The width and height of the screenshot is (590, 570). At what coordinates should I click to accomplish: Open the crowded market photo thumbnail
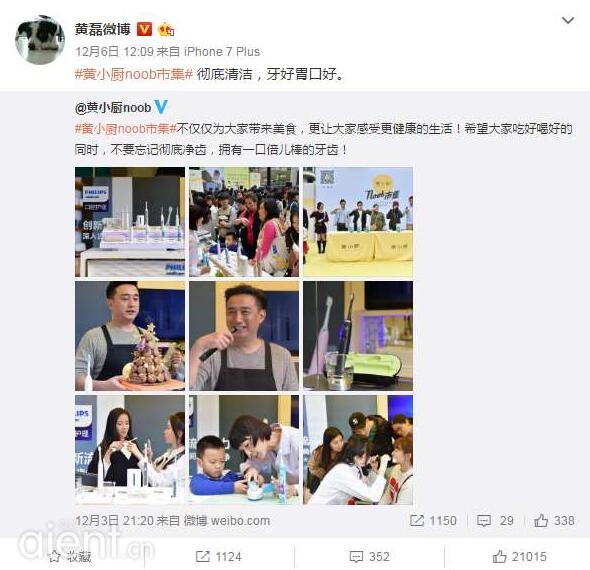click(x=244, y=222)
